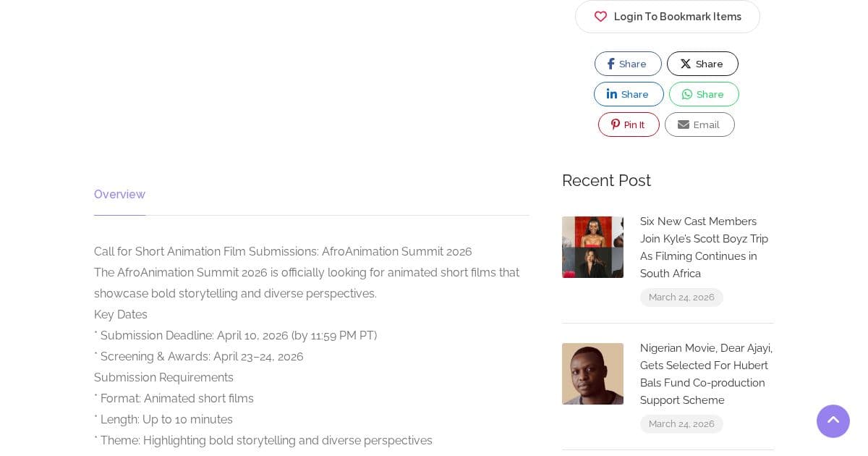This screenshot has height=456, width=868.
Task: Click the WhatsApp share icon
Action: point(687,94)
